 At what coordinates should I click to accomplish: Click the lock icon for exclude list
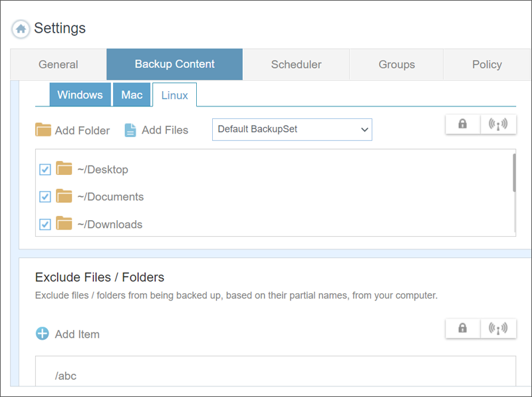pyautogui.click(x=462, y=329)
